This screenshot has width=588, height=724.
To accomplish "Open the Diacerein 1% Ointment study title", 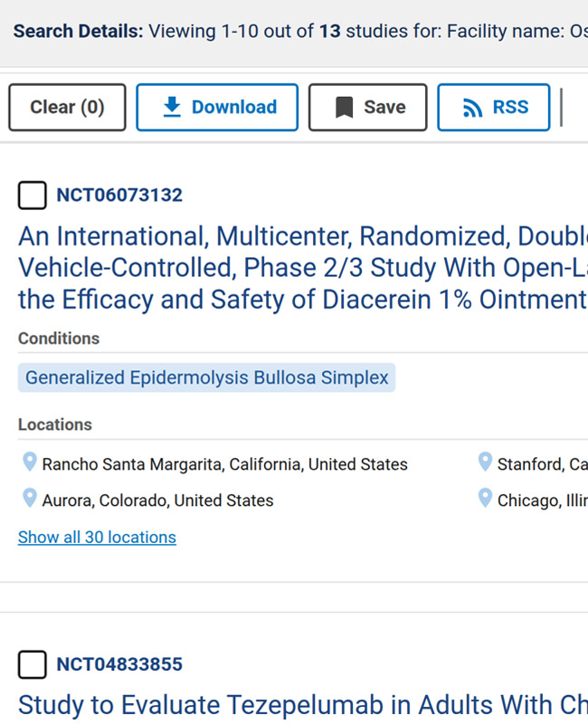I will 303,268.
